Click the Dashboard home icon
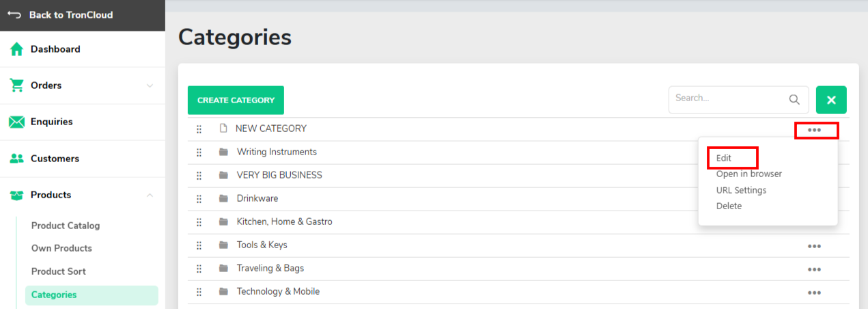Image resolution: width=868 pixels, height=309 pixels. pos(16,49)
